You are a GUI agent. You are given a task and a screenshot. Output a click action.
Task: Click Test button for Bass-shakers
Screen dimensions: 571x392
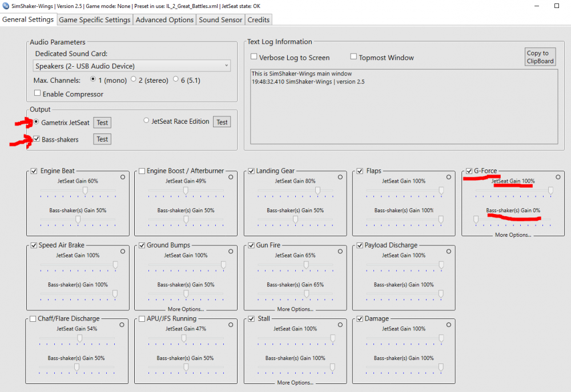(x=102, y=139)
